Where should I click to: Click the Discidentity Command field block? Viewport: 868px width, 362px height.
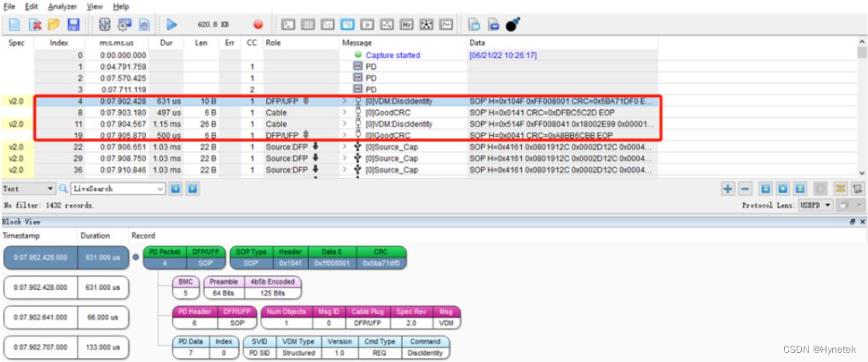coord(426,353)
